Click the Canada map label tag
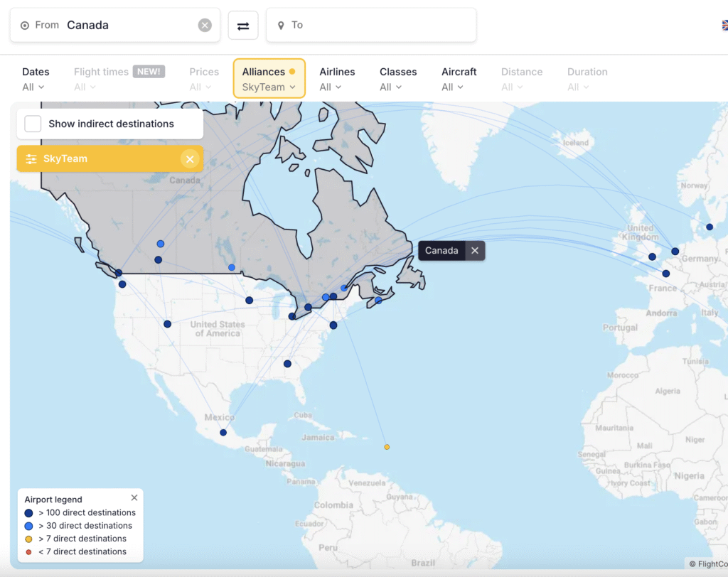The height and width of the screenshot is (577, 728). click(x=441, y=251)
